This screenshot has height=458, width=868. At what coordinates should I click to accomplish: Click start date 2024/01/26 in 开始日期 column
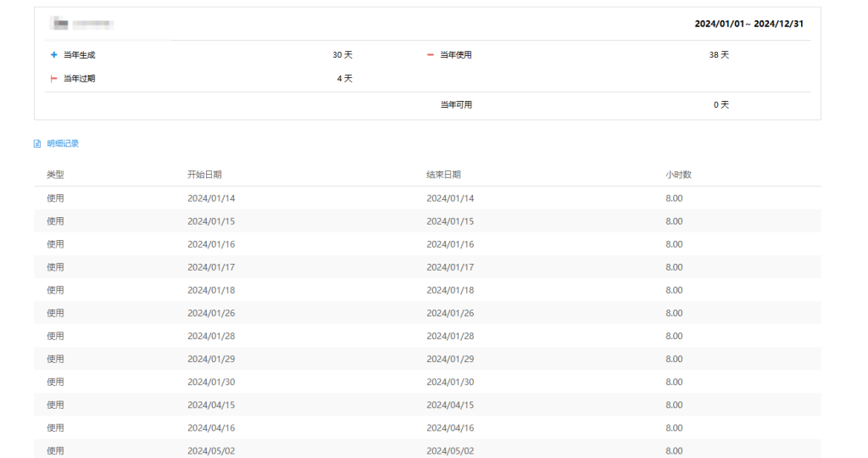(211, 313)
